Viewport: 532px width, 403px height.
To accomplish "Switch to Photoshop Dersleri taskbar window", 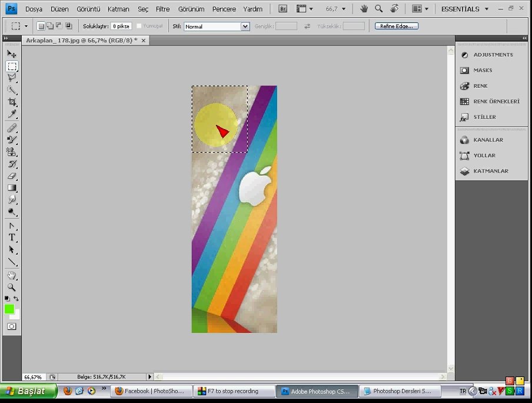I will [400, 391].
